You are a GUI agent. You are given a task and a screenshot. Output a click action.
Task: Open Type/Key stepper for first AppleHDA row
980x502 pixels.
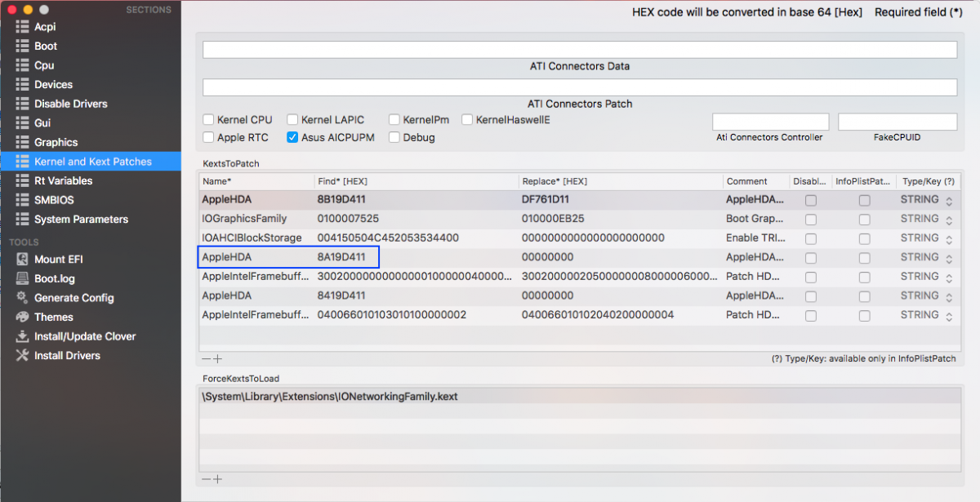949,200
